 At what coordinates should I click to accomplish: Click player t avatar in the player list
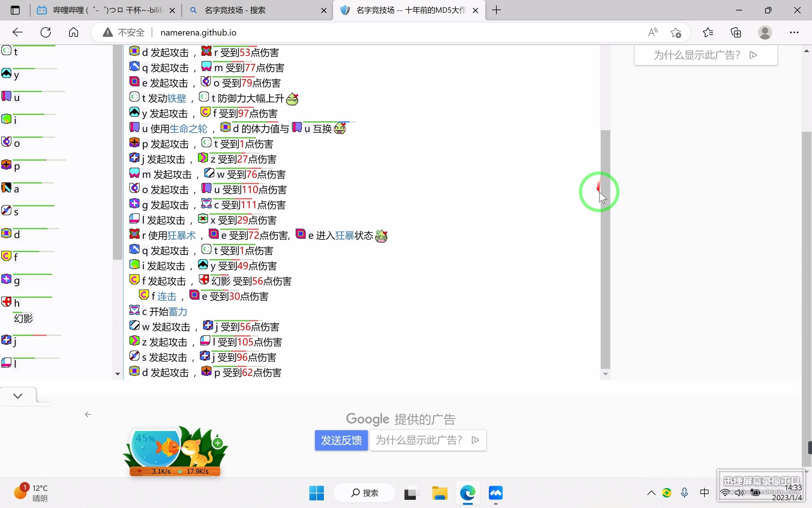[x=6, y=50]
